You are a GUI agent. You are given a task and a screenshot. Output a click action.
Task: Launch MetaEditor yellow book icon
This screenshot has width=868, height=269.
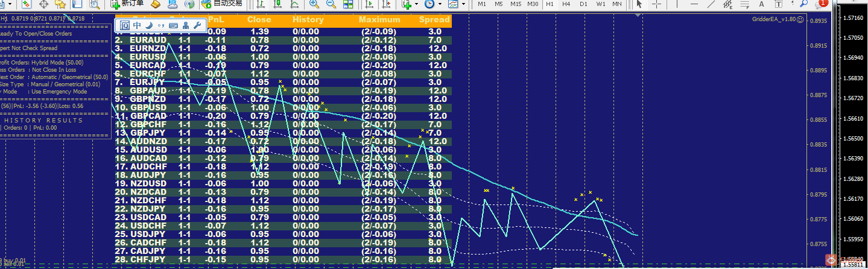click(156, 4)
